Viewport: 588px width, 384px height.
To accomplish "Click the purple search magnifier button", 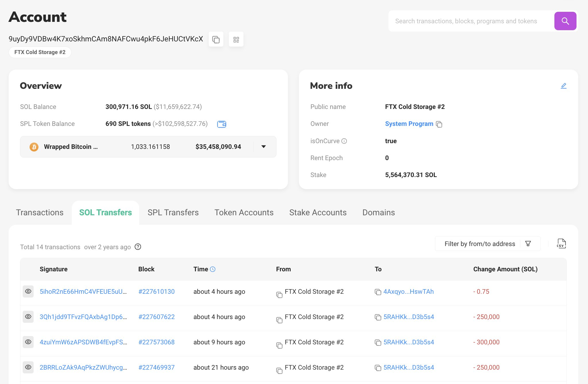I will (x=565, y=21).
